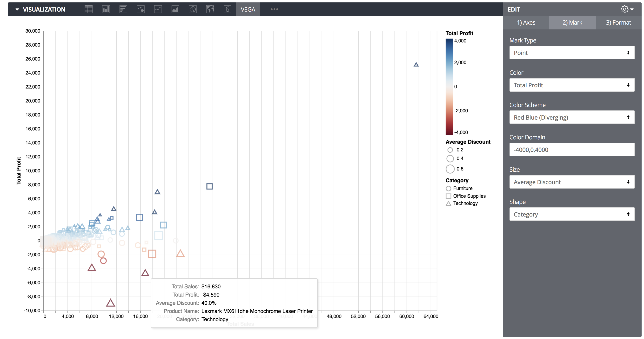Edit the Color Domain input field
Viewport: 644px width, 339px height.
(572, 149)
